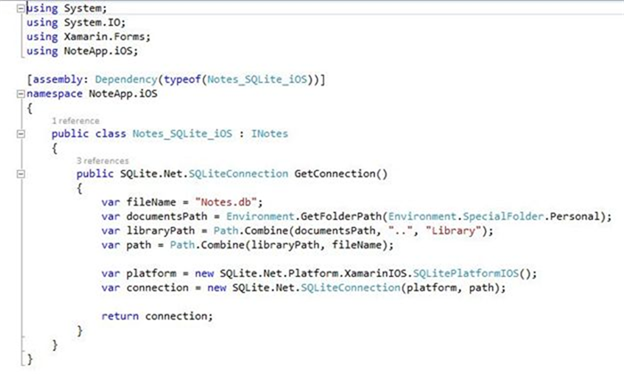The height and width of the screenshot is (374, 624).
Task: Click 'using Xamarin.Forms;' line
Action: (88, 37)
